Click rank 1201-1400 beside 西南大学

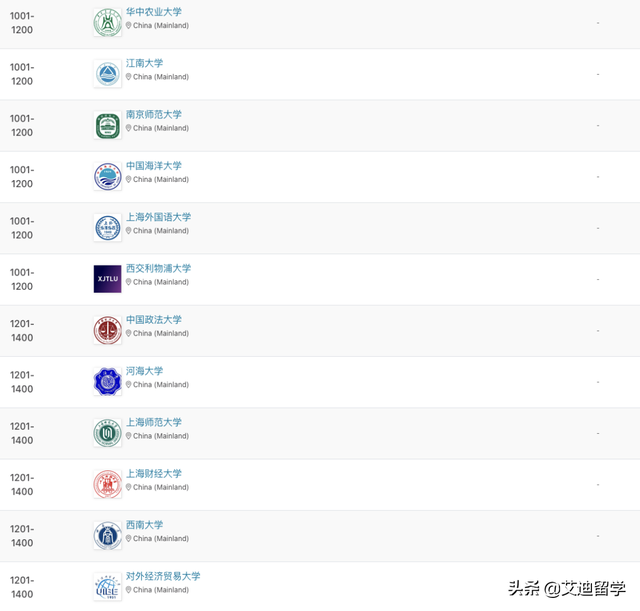pos(22,536)
